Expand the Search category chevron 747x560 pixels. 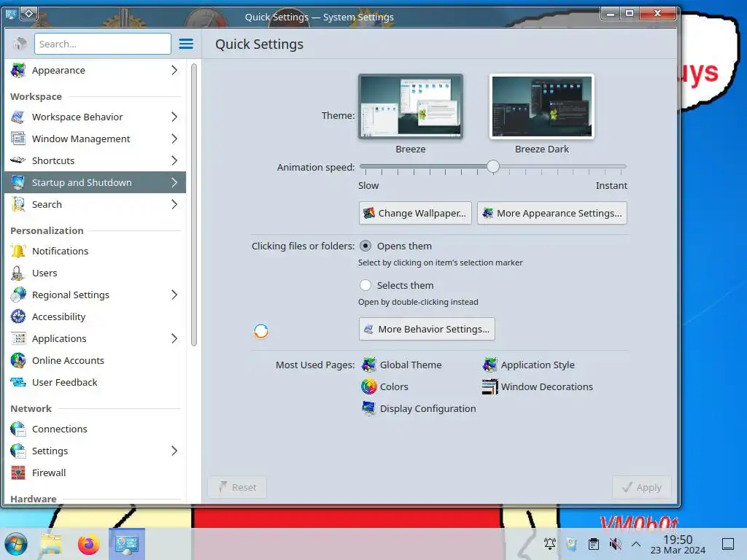point(174,204)
